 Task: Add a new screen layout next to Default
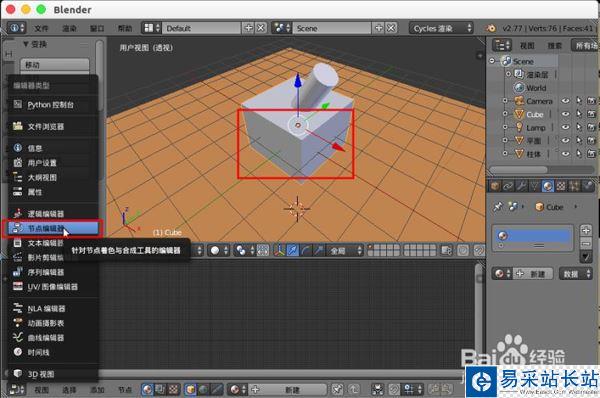point(248,28)
